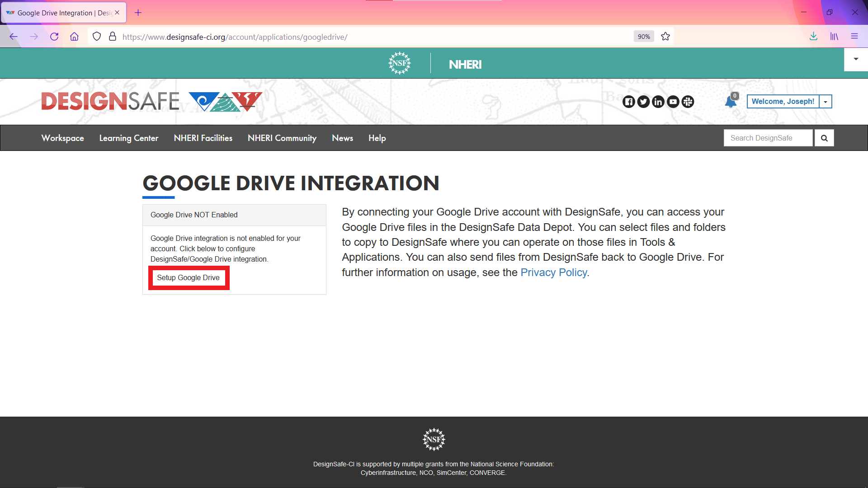
Task: Click the Search DesignSafe input field
Action: point(768,138)
